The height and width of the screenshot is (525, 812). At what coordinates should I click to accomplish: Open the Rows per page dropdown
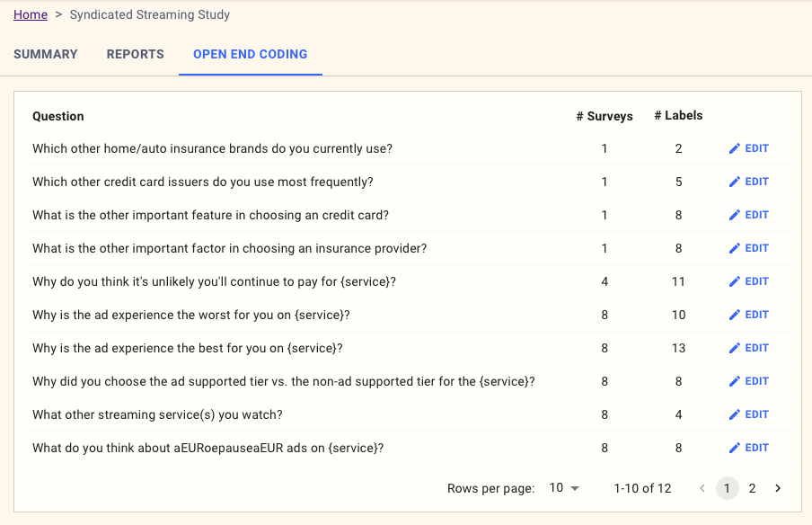click(x=564, y=488)
